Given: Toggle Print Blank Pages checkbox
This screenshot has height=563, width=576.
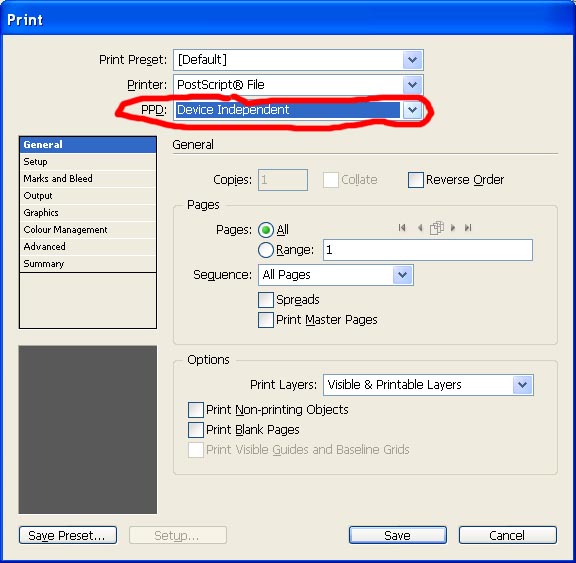Looking at the screenshot, I should pyautogui.click(x=195, y=430).
